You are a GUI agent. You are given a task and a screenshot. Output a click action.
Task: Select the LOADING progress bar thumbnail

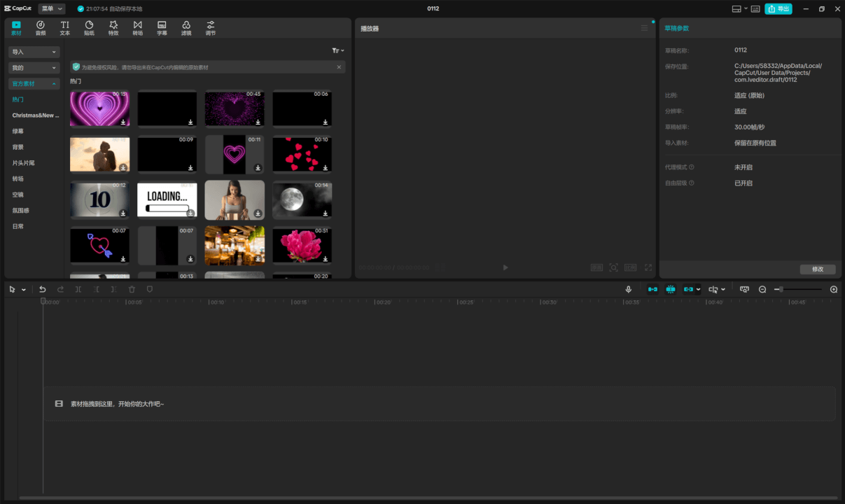point(167,199)
